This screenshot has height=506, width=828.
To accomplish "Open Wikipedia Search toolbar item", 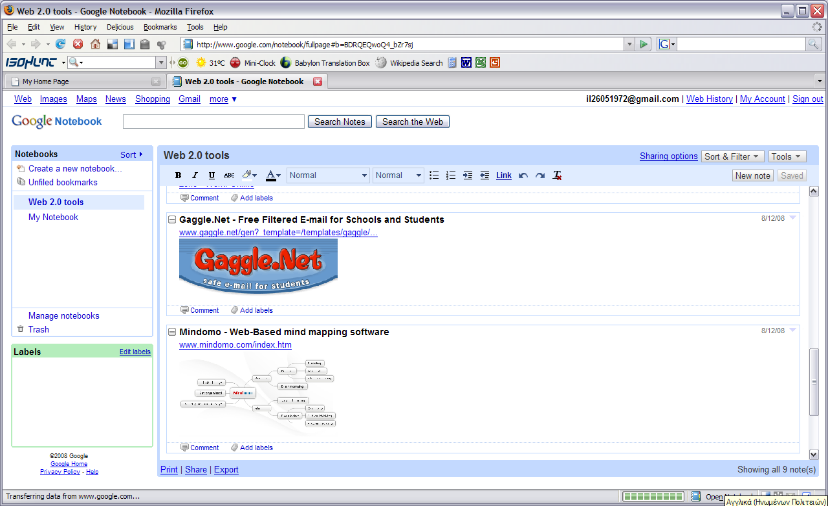I will (409, 63).
